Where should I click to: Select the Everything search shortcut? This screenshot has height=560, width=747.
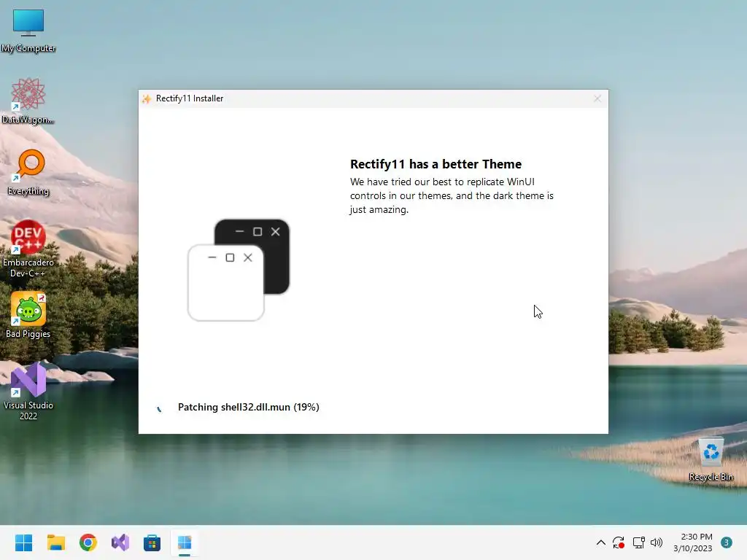(28, 172)
